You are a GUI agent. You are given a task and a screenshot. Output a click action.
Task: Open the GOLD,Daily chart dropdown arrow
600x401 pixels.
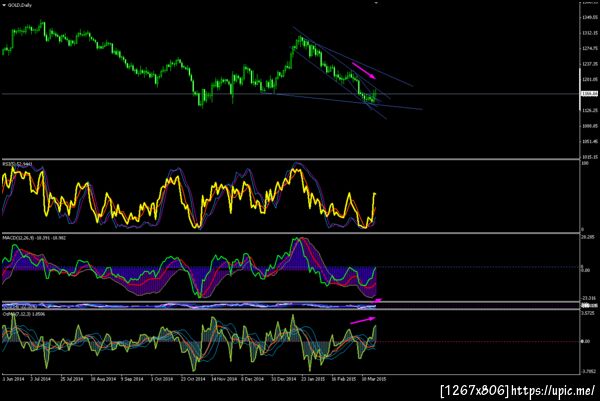(x=4, y=5)
